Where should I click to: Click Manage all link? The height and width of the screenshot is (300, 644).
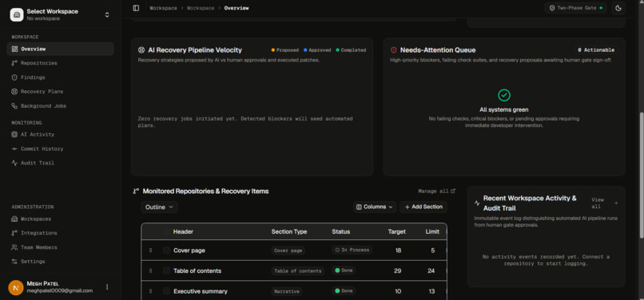pos(436,191)
